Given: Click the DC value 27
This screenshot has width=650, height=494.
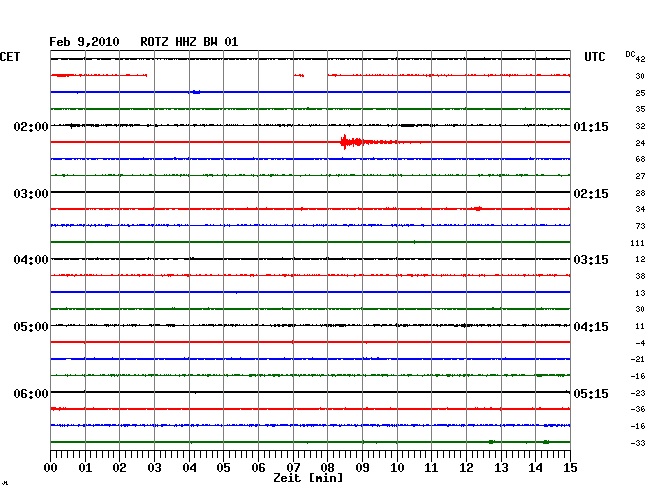Looking at the screenshot, I should point(640,176).
